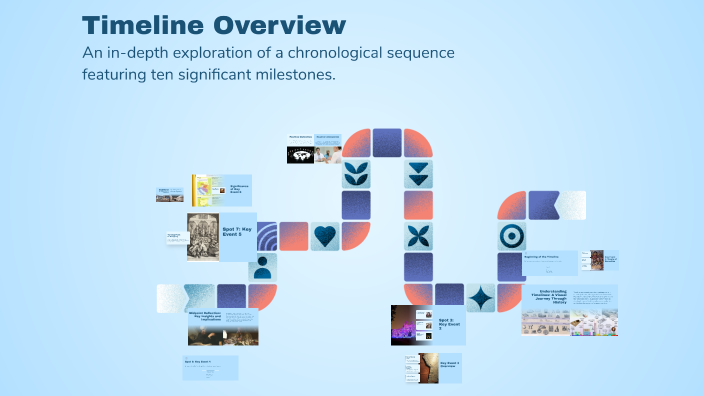Click the four-petal flower icon tile
The image size is (704, 396).
click(418, 236)
